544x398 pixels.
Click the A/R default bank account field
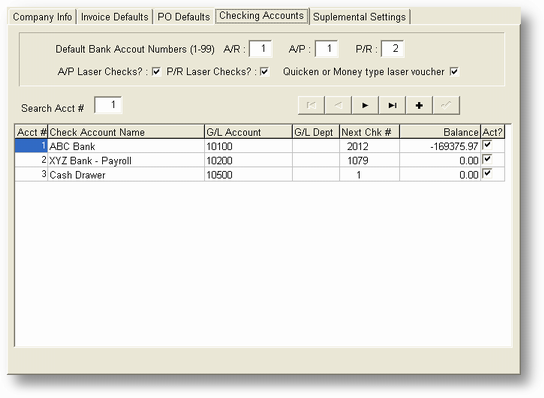point(261,49)
